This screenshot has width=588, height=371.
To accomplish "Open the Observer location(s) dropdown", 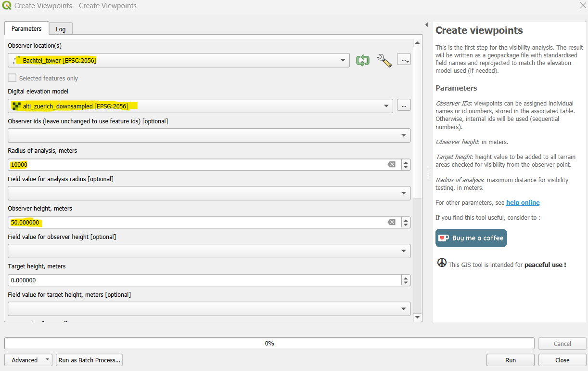I will point(343,60).
